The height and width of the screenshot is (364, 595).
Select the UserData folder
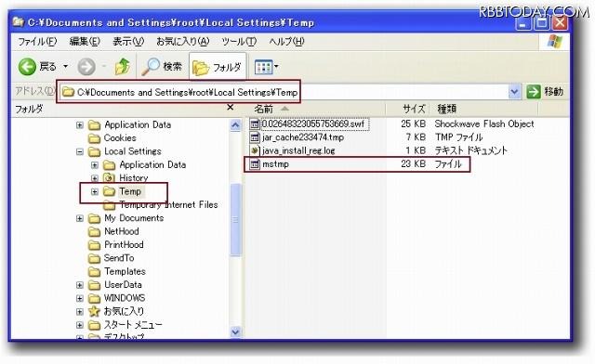123,285
